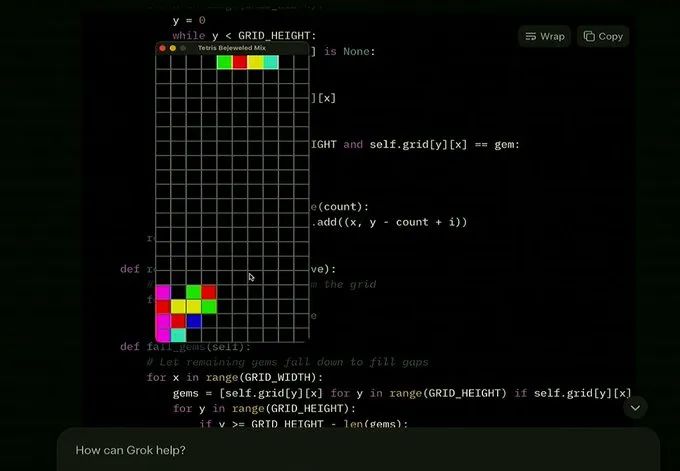The height and width of the screenshot is (471, 680).
Task: Click the code line 'while y < GRID_HEIGHT:'
Action: [x=245, y=36]
